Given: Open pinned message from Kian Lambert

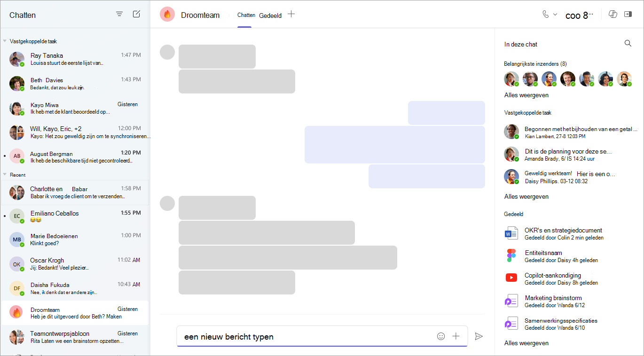Looking at the screenshot, I should [570, 132].
